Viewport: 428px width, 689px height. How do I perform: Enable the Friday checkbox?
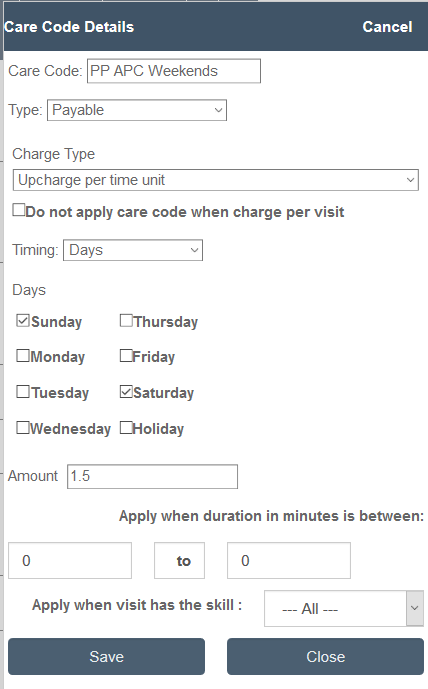(x=126, y=355)
